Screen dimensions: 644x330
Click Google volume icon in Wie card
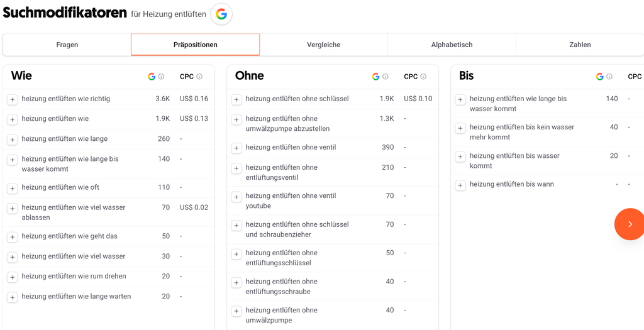point(152,76)
